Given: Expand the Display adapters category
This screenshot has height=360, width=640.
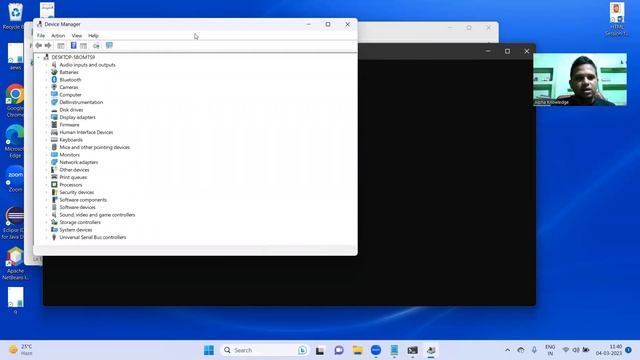Looking at the screenshot, I should [x=47, y=117].
